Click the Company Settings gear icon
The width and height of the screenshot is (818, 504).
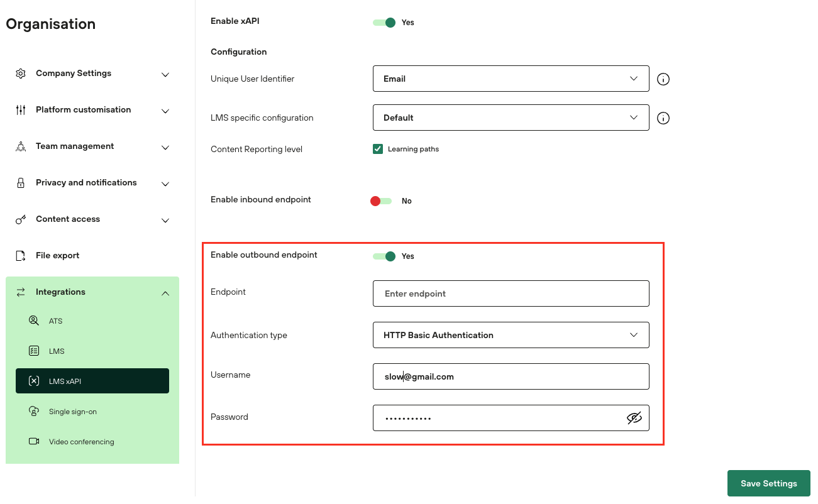click(x=21, y=74)
